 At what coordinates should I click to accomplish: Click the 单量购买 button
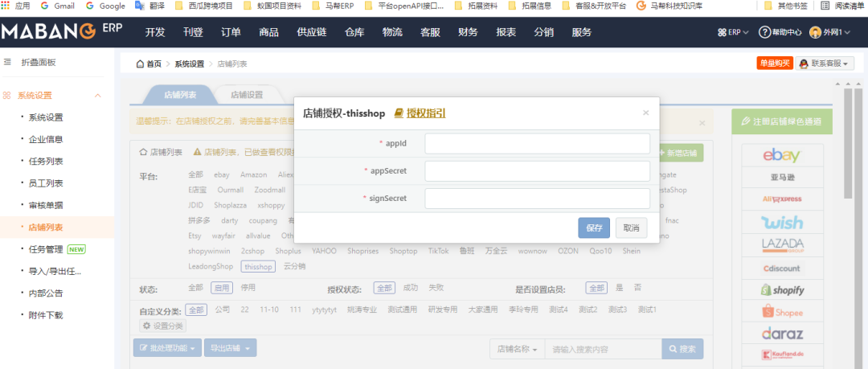pyautogui.click(x=775, y=64)
